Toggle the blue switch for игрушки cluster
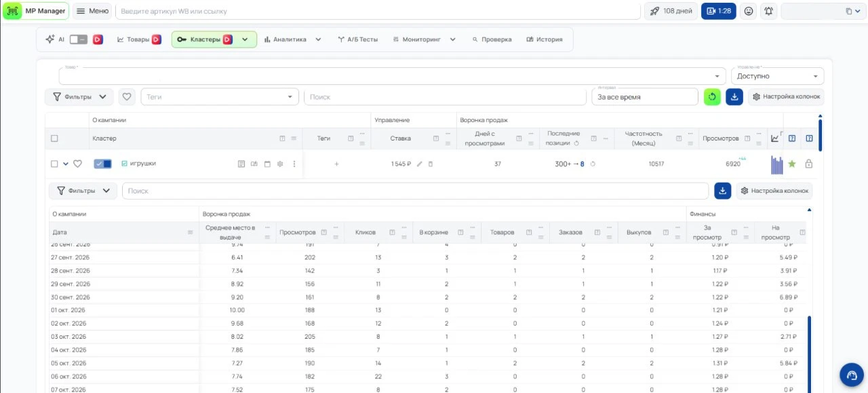The width and height of the screenshot is (868, 393). (102, 164)
